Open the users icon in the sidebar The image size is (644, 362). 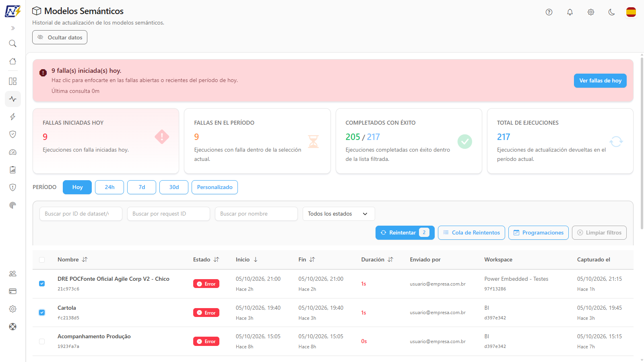[x=13, y=274]
